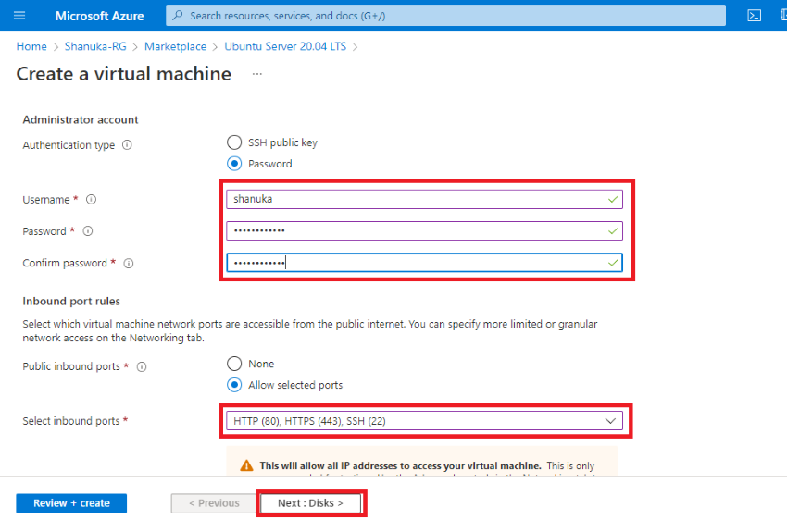Open Ubuntu Server 20.04 LTS breadcrumb
This screenshot has height=532, width=787.
point(285,46)
